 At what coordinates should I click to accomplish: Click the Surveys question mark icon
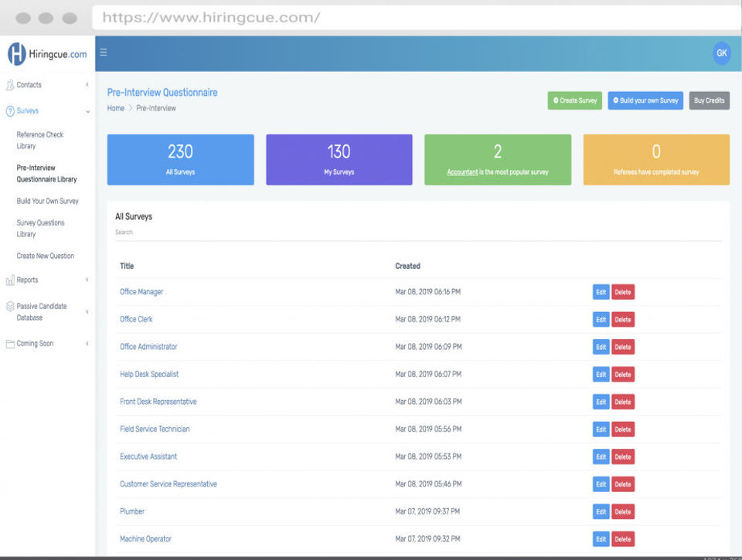click(x=10, y=111)
